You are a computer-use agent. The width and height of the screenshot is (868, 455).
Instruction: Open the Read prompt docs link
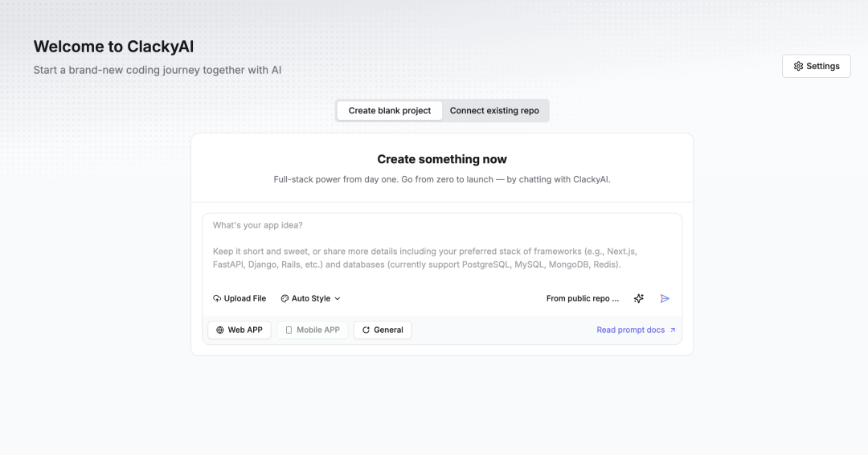630,330
